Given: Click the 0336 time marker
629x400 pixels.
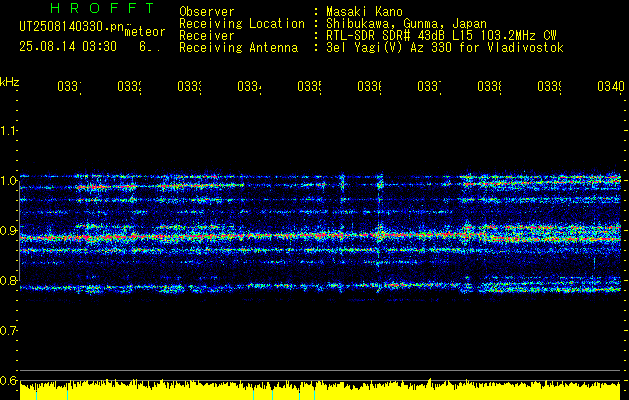Looking at the screenshot, I should click(x=369, y=86).
